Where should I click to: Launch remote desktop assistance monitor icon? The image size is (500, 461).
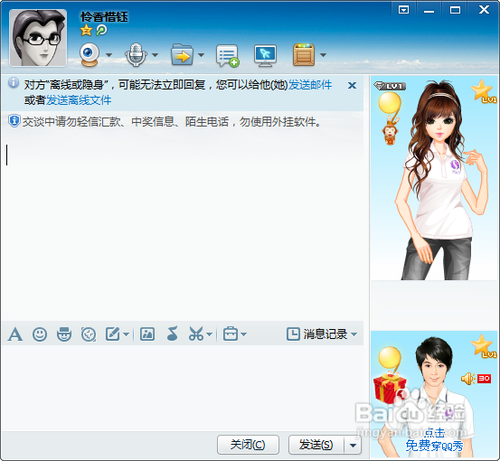tap(265, 55)
